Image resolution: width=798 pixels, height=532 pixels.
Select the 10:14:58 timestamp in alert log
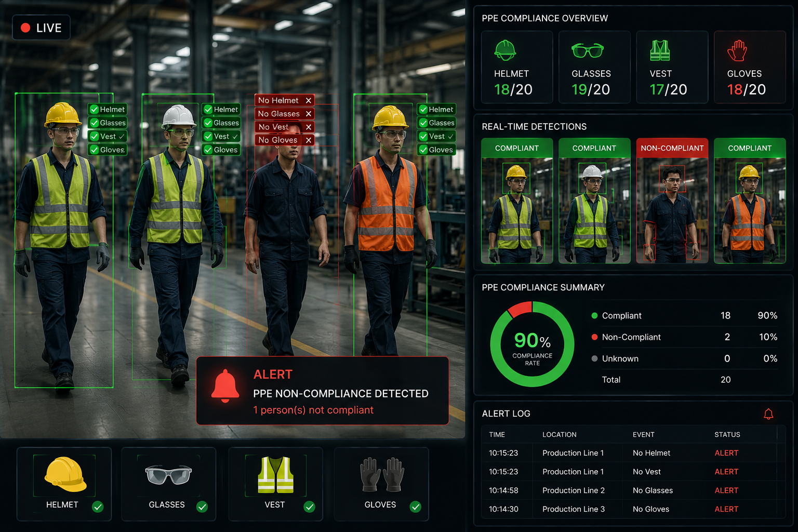[503, 490]
